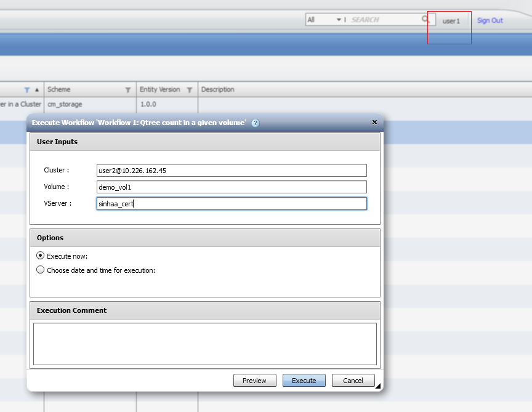
Task: Click the Execute button
Action: (304, 381)
